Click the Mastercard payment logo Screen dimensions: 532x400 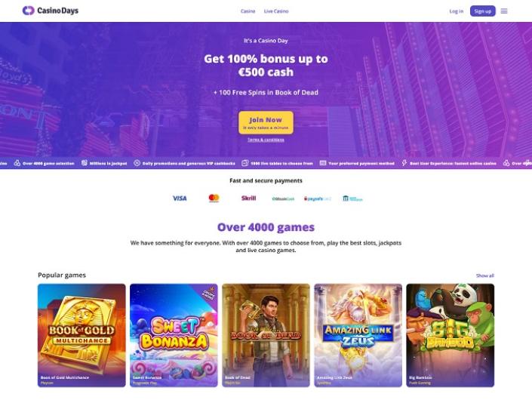(x=214, y=198)
